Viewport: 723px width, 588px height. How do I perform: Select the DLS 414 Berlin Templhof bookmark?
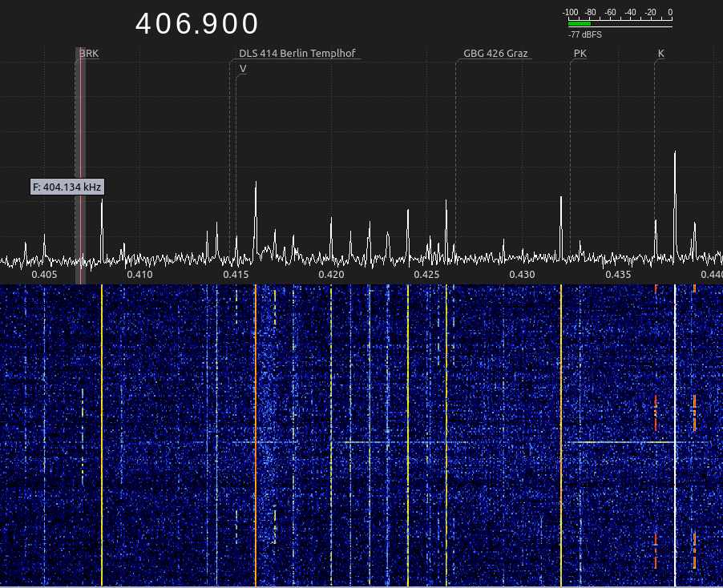click(297, 54)
